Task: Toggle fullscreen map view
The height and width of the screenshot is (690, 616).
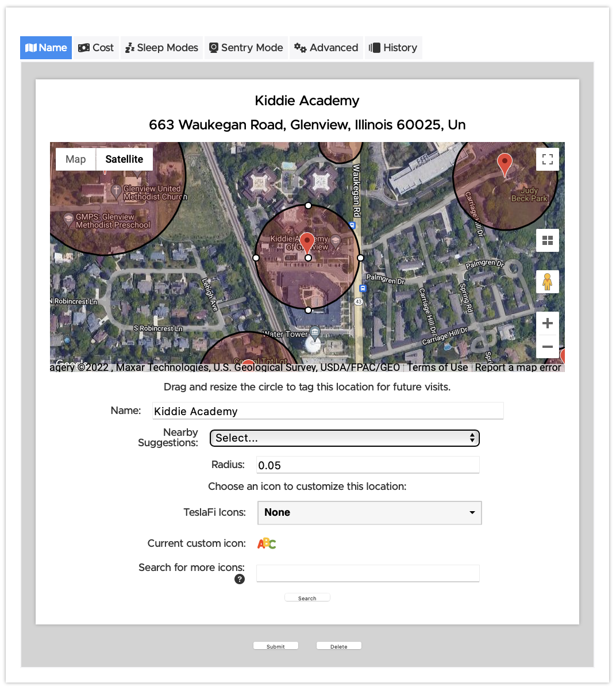Action: [548, 159]
